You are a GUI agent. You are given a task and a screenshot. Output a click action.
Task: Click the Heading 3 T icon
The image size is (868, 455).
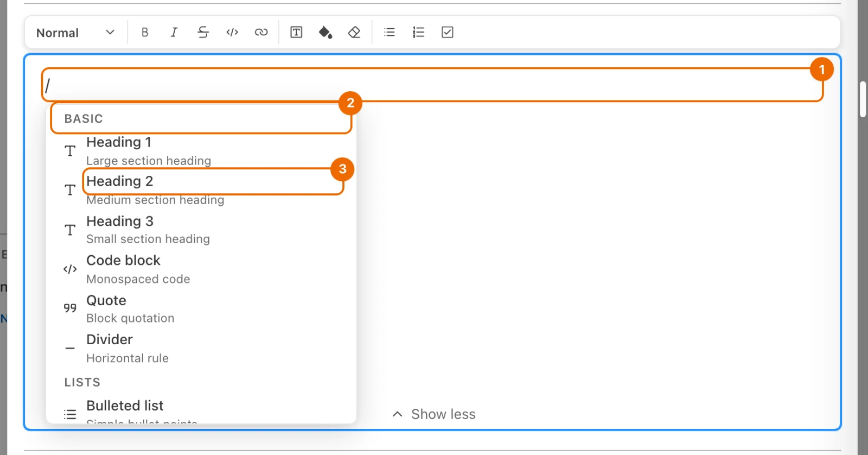70,230
